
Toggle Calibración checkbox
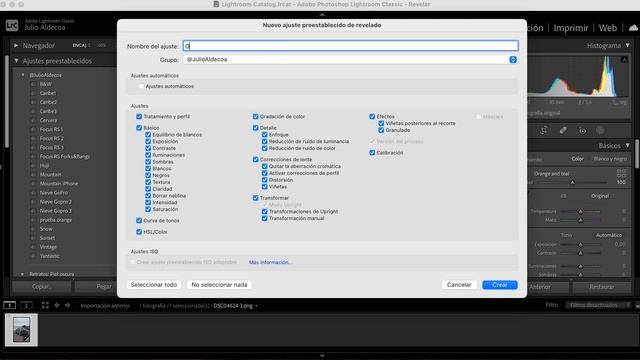pos(372,153)
